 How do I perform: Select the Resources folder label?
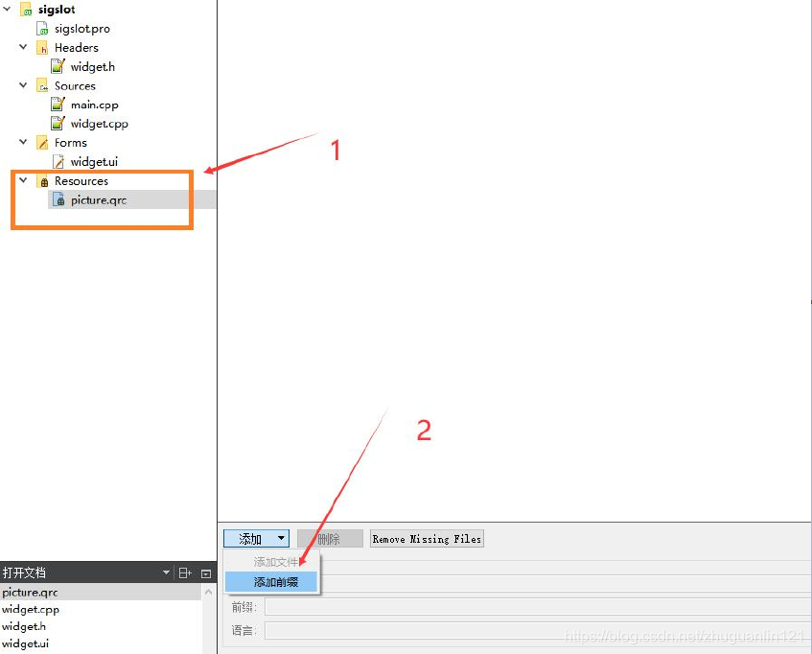pyautogui.click(x=81, y=180)
